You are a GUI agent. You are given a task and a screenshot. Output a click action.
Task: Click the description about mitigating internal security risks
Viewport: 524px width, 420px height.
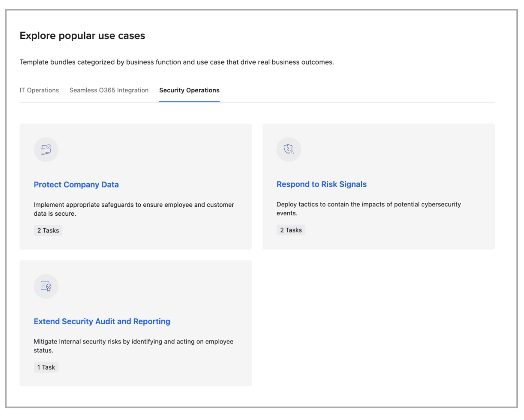(x=133, y=346)
